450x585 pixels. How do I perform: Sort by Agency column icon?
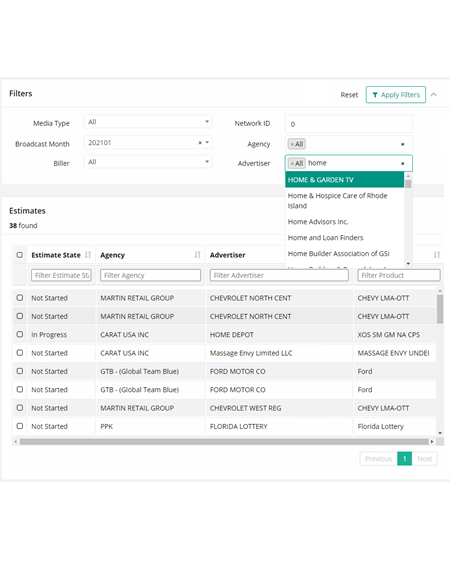point(197,255)
